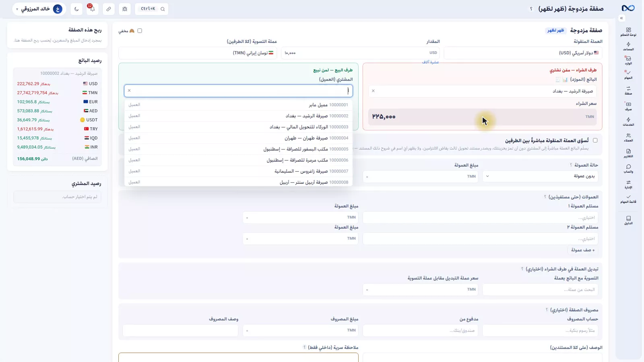The height and width of the screenshot is (362, 644).
Task: Open the خالد المرزوقي user menu
Action: click(x=39, y=9)
